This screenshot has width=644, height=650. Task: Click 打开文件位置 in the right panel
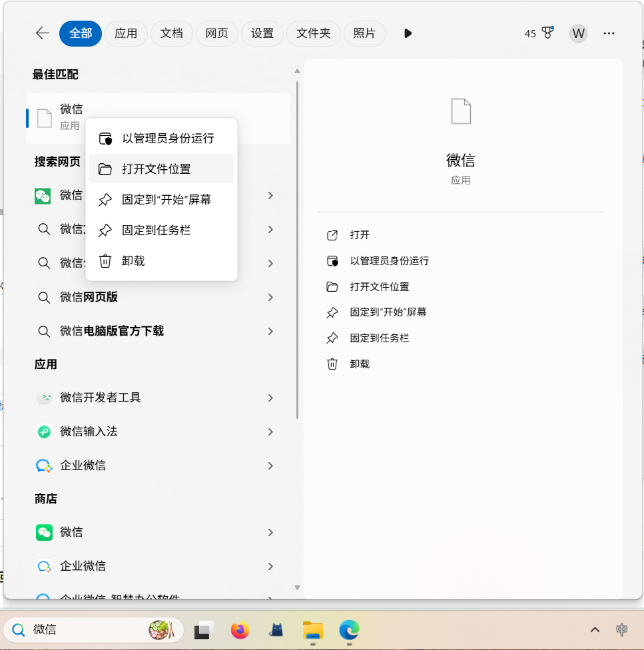[x=379, y=286]
